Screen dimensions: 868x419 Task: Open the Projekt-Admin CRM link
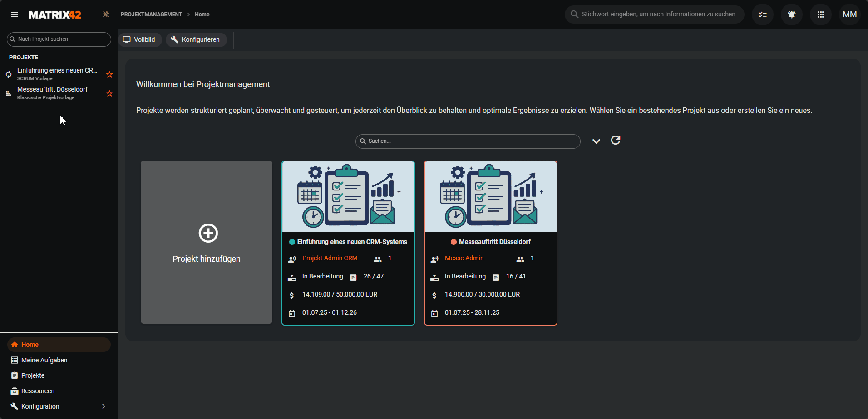330,258
